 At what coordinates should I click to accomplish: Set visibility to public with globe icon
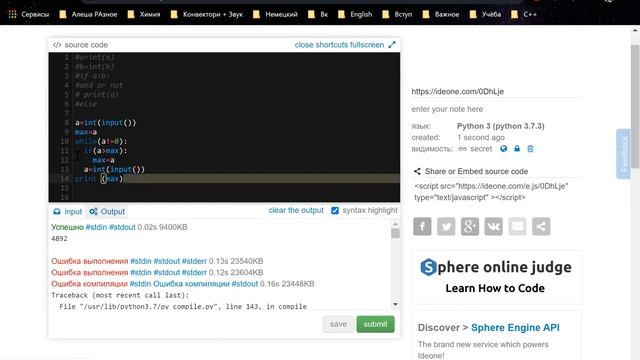[x=504, y=149]
